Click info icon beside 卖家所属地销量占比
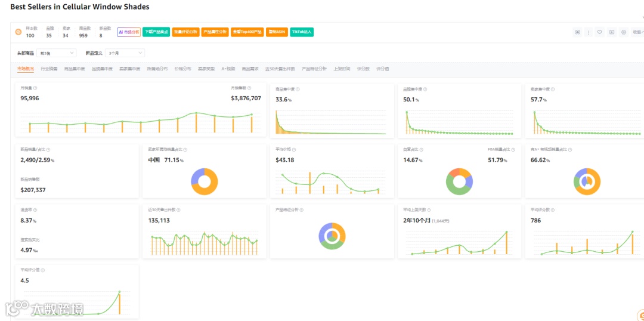This screenshot has width=644, height=321. [185, 150]
